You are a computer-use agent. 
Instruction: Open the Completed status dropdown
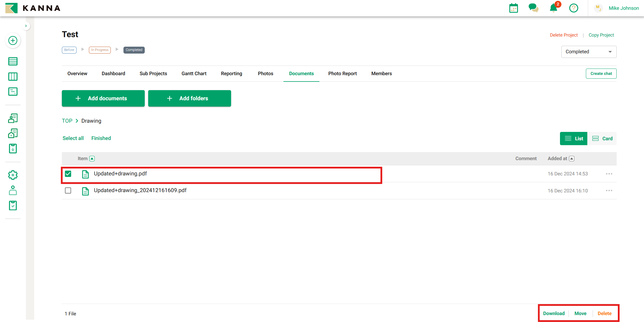(x=588, y=52)
